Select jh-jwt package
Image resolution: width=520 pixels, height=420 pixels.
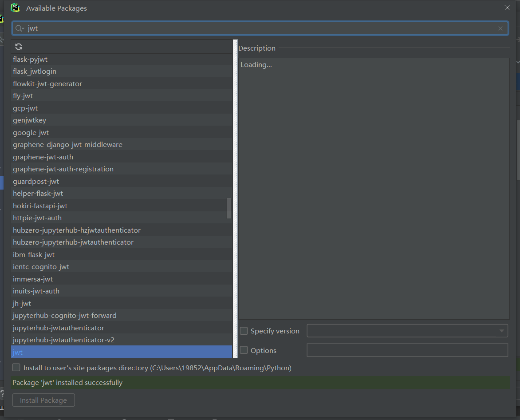(x=122, y=303)
